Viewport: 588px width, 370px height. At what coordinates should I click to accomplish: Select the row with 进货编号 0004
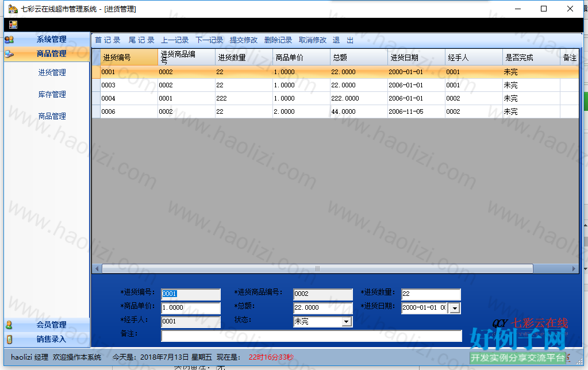pos(336,98)
